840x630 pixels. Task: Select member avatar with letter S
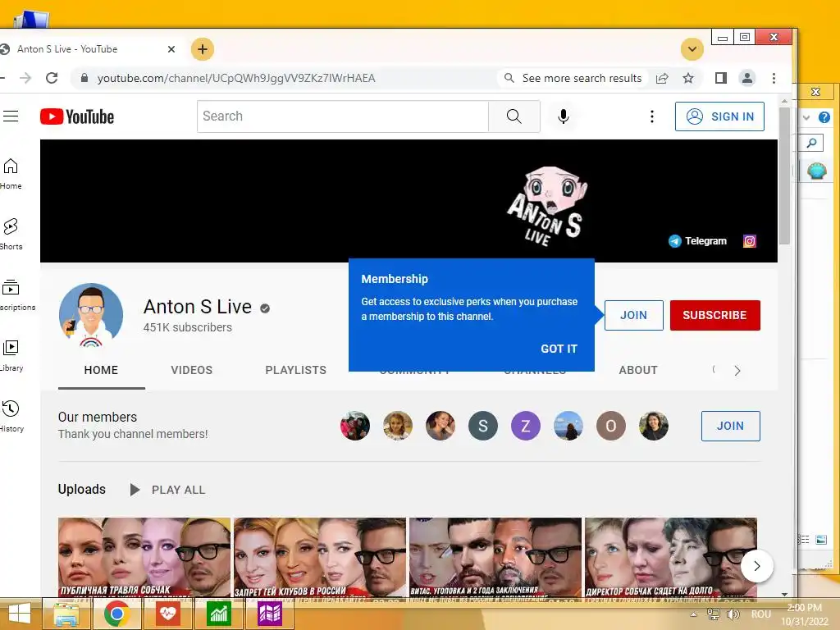coord(482,426)
